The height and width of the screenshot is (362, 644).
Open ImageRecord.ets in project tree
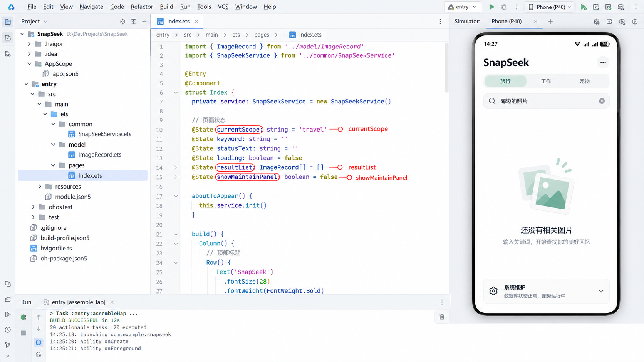pos(95,155)
